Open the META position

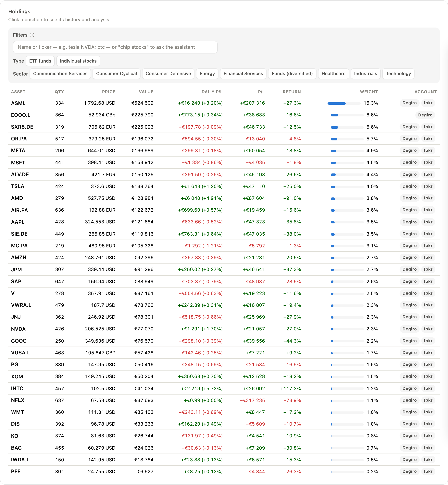click(x=224, y=150)
